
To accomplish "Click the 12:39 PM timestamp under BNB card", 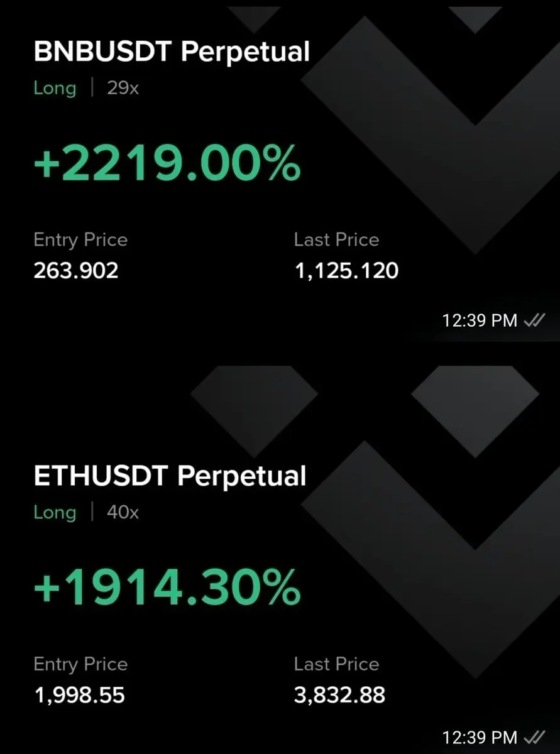I will coord(480,320).
